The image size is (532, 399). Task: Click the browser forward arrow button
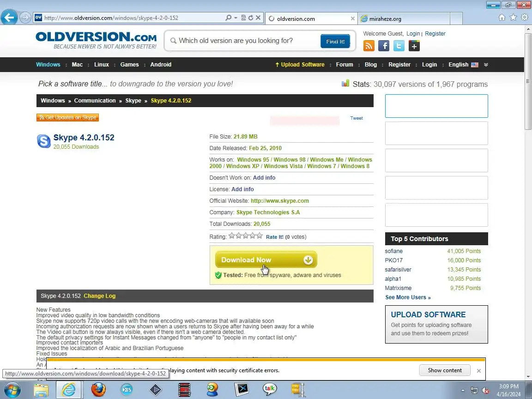(x=25, y=18)
